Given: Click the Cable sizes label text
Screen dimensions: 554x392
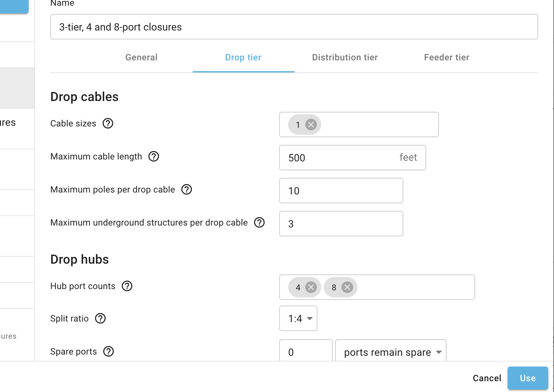Looking at the screenshot, I should [x=73, y=123].
